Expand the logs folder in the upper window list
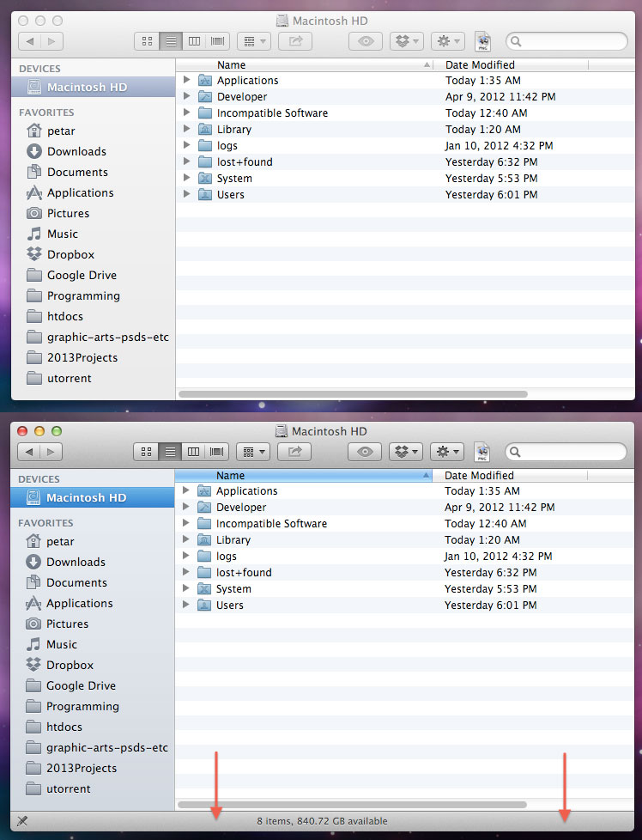 tap(187, 145)
